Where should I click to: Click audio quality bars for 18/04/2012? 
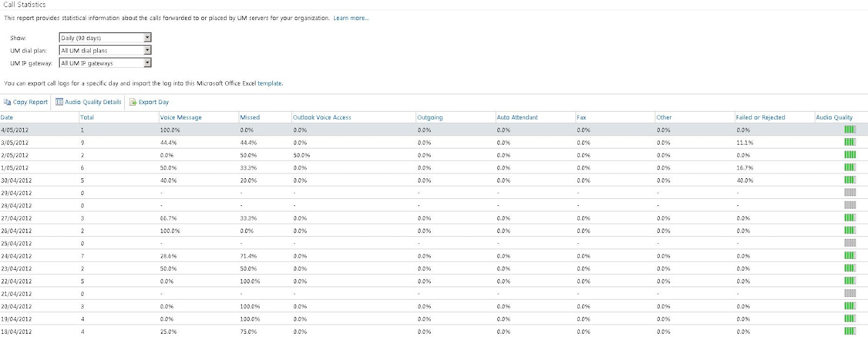coord(850,331)
